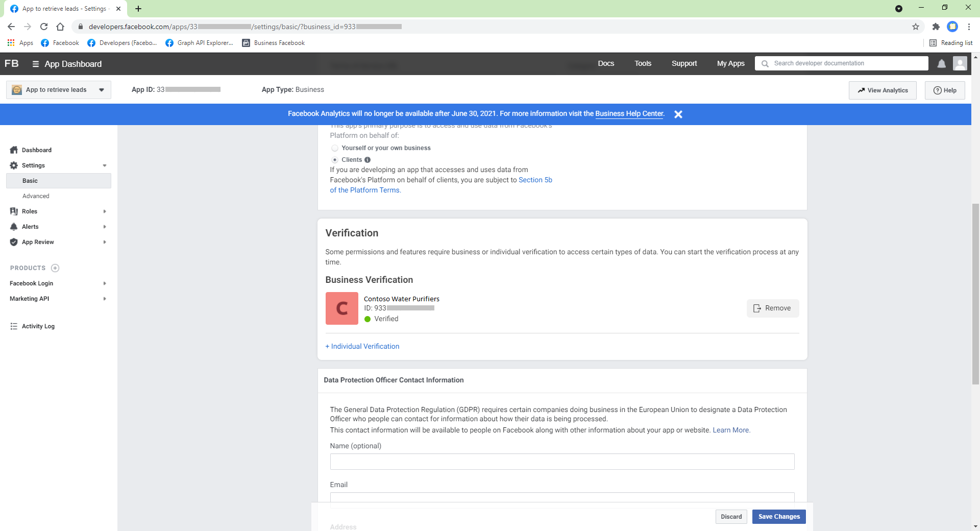Bookmark this page with star icon
This screenshot has width=980, height=531.
coord(916,27)
